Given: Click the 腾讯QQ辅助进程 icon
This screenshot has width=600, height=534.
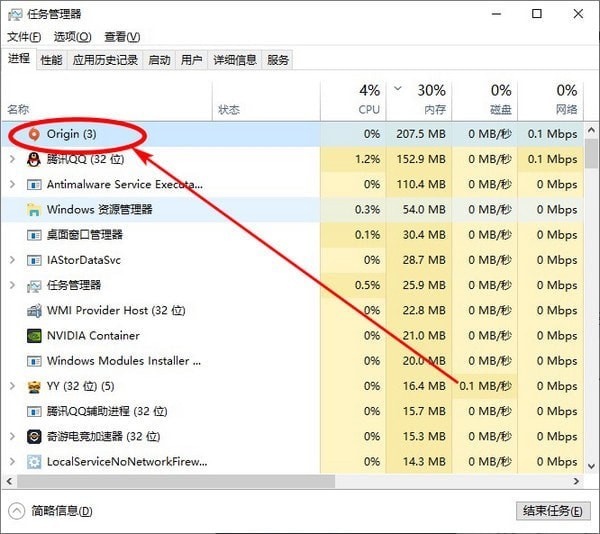Looking at the screenshot, I should coord(34,412).
